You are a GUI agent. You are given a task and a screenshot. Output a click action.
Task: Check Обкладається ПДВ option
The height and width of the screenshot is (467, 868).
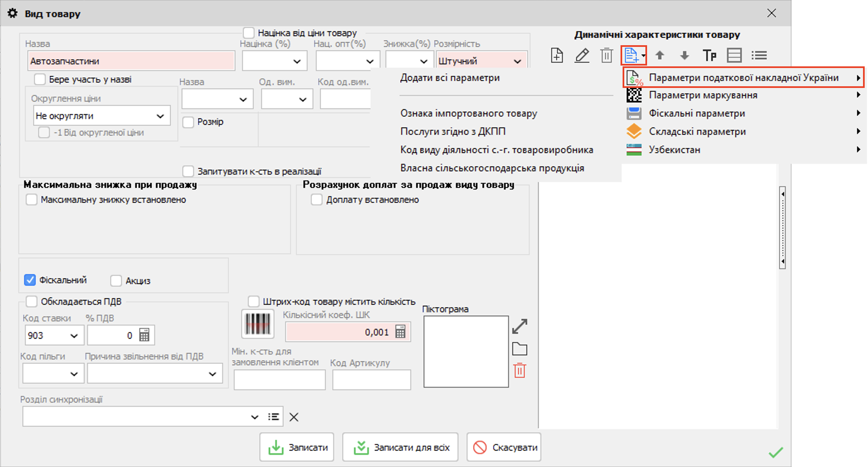[32, 302]
